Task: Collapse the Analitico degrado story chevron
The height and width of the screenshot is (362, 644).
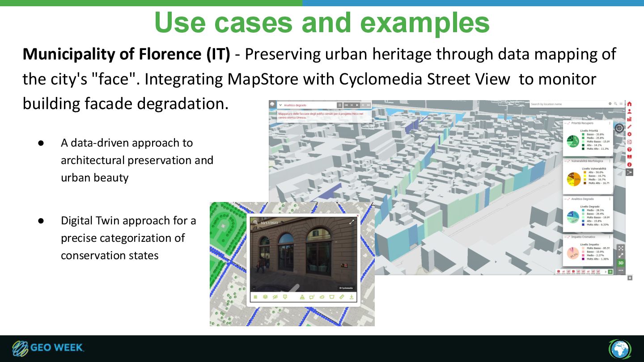Action: click(x=280, y=105)
